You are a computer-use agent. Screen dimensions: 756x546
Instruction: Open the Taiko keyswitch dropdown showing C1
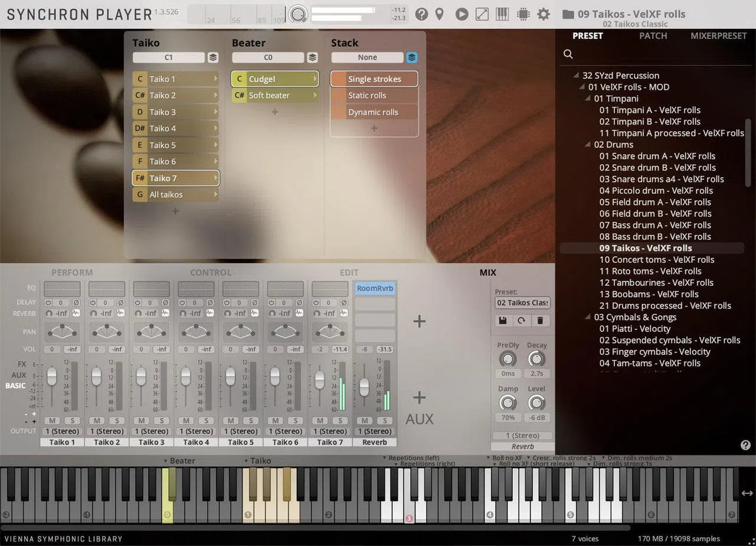click(170, 57)
